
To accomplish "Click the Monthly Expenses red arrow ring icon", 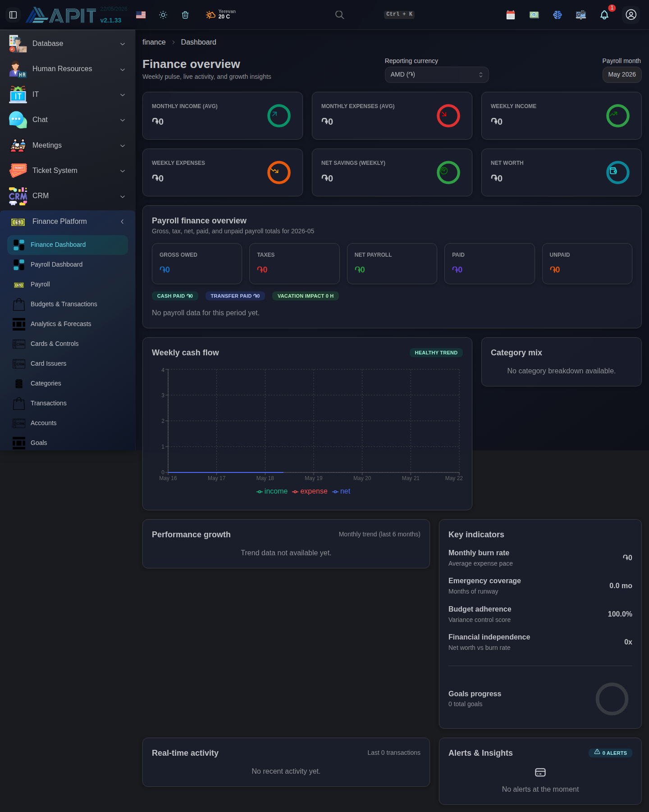I will tap(448, 116).
